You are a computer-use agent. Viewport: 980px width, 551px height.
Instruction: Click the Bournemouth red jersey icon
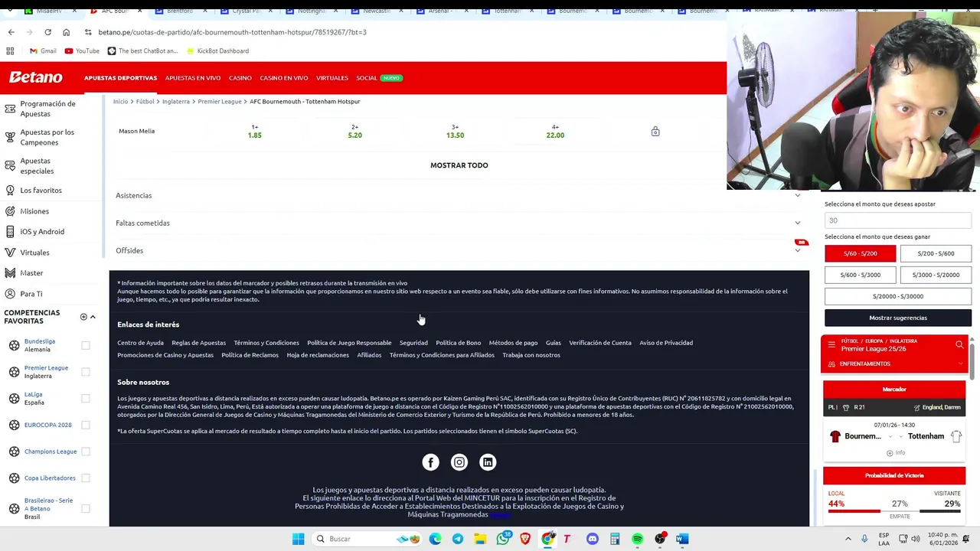835,436
